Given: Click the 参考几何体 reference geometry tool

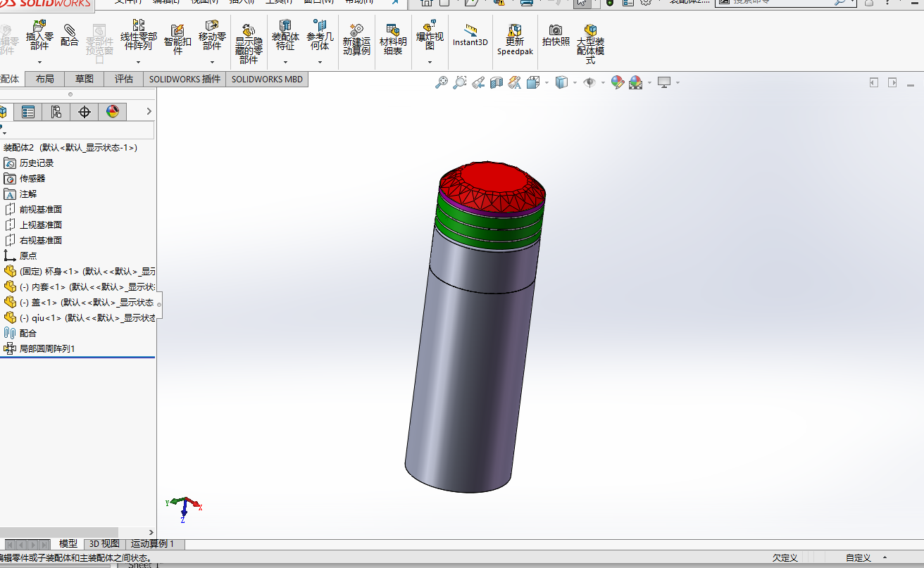Looking at the screenshot, I should coord(320,35).
